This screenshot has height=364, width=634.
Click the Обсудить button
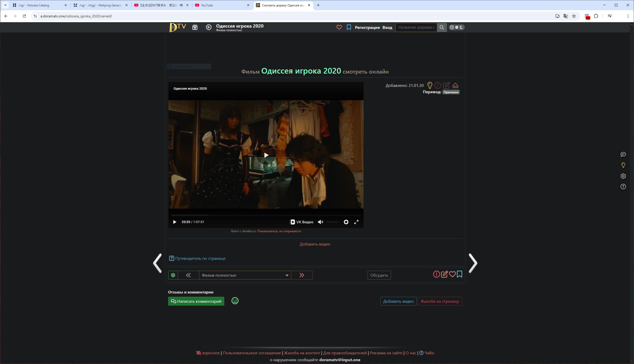[x=379, y=275]
